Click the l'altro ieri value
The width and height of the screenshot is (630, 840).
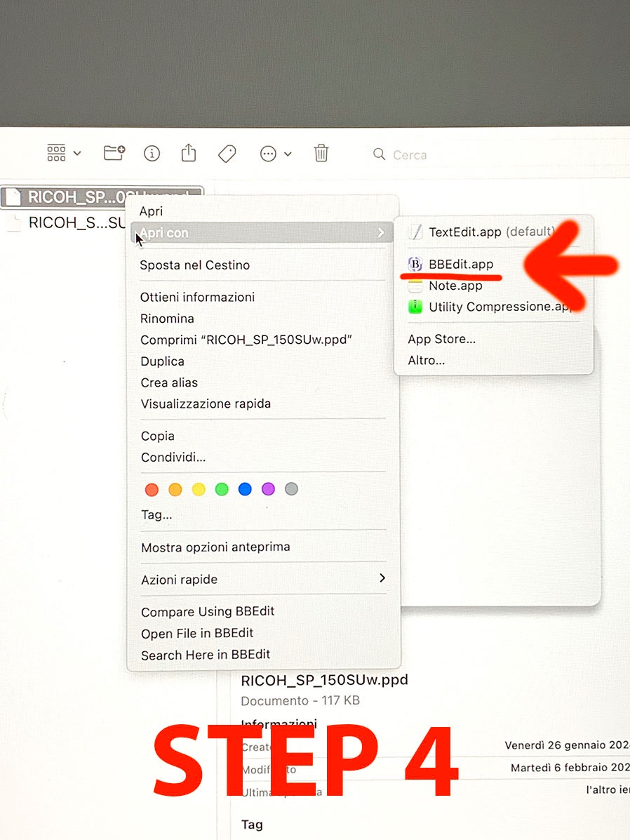click(608, 789)
